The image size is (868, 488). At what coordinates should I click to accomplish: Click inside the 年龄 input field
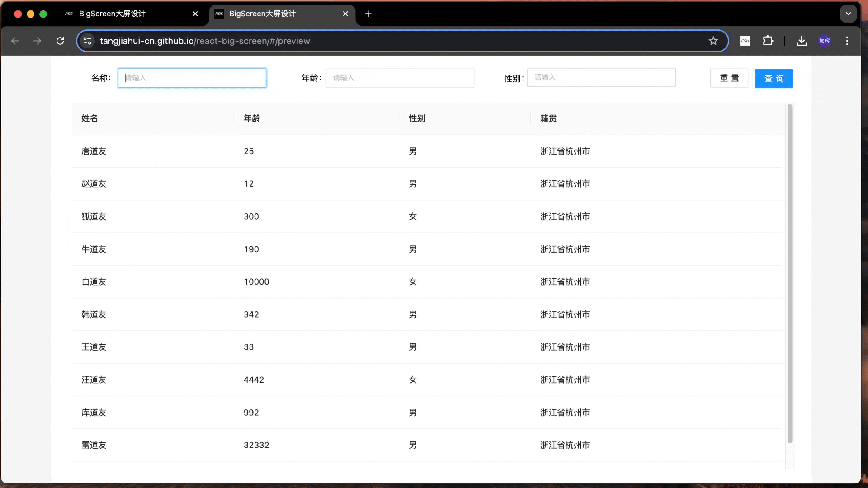point(400,78)
